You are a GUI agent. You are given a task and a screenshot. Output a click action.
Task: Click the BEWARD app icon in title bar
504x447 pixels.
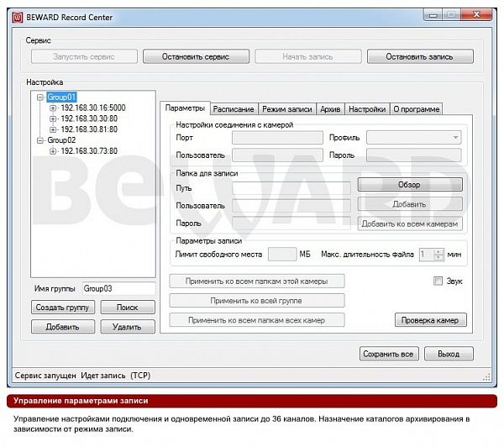18,17
